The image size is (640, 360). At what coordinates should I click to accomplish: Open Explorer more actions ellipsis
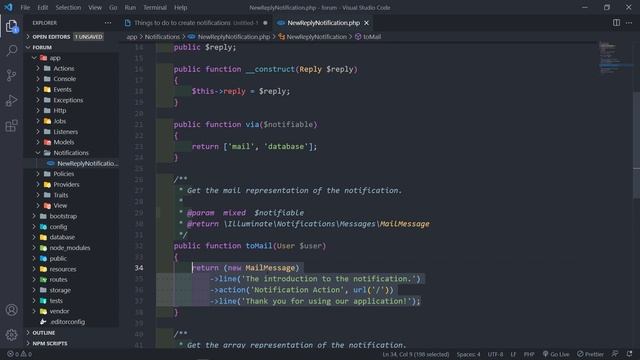click(x=108, y=23)
